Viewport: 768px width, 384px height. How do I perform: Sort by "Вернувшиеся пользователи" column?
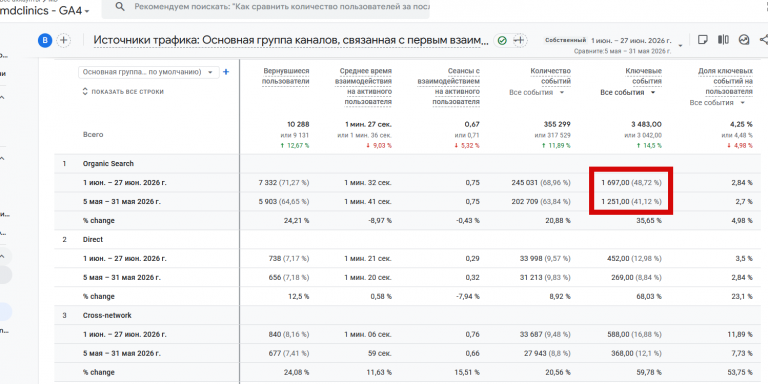tap(286, 76)
